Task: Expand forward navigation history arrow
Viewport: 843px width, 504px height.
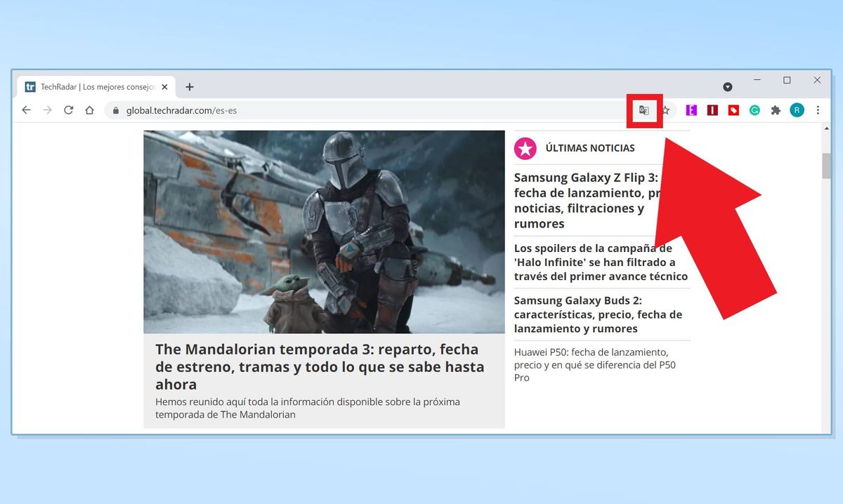Action: (x=47, y=110)
